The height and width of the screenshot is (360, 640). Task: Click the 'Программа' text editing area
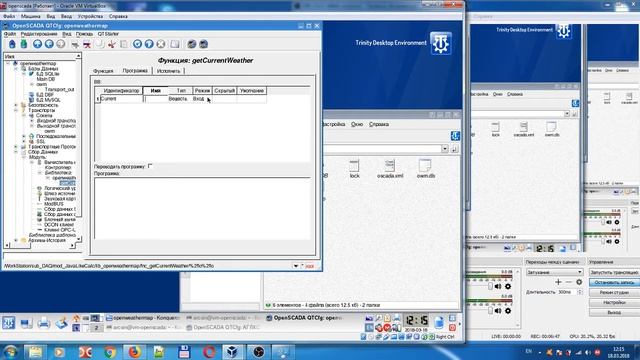point(202,208)
